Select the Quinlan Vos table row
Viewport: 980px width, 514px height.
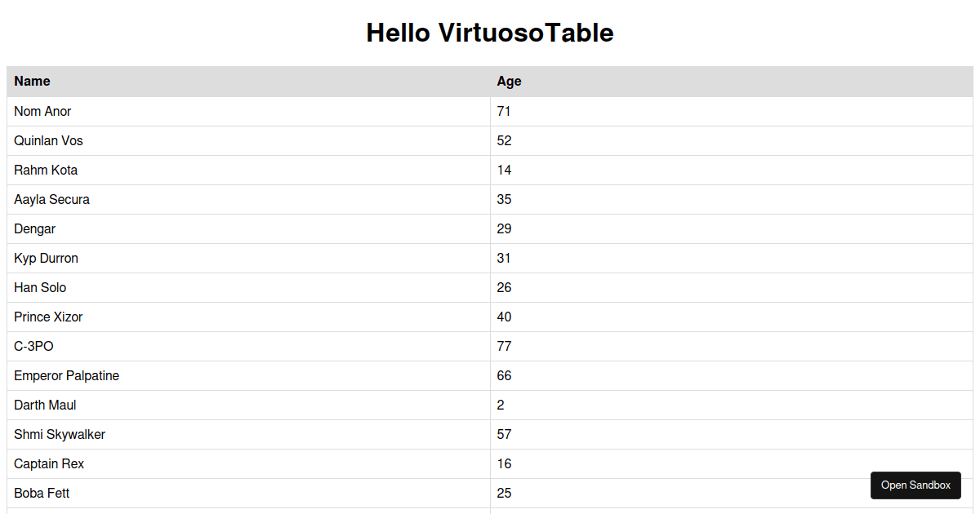pyautogui.click(x=48, y=140)
